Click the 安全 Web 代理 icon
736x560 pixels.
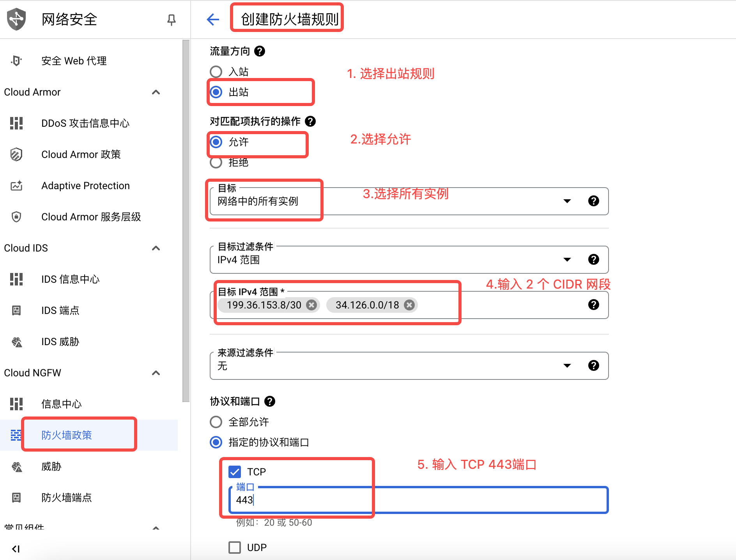tap(16, 61)
